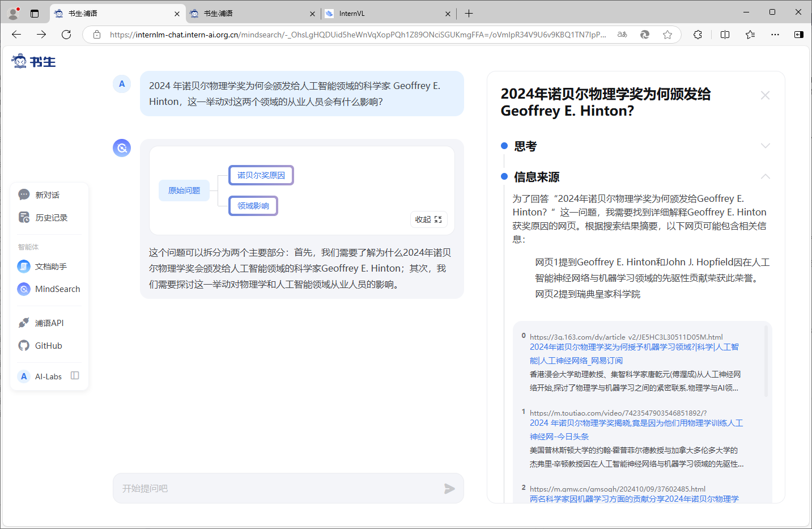
Task: Click the browser back arrow
Action: point(16,35)
